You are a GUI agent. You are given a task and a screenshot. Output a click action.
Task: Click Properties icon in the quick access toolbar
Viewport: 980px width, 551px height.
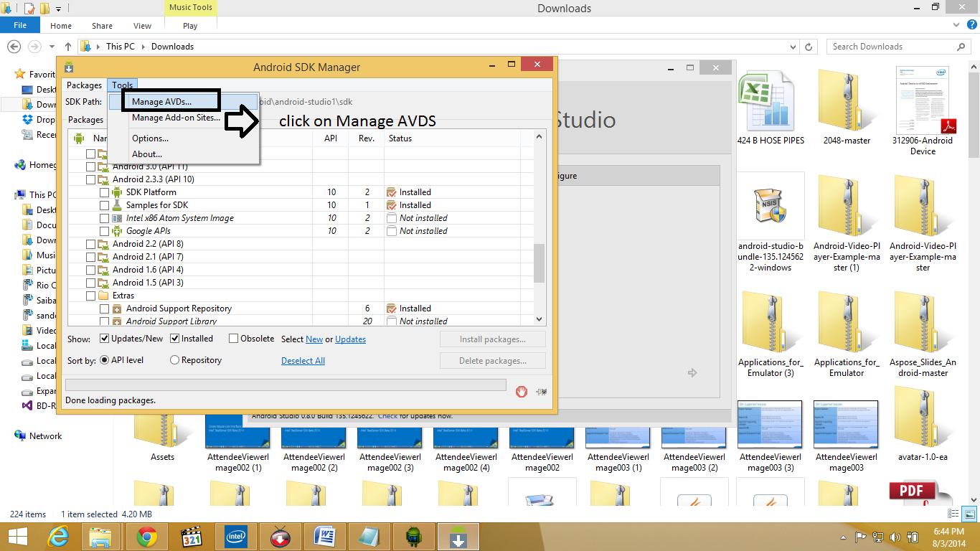click(29, 9)
